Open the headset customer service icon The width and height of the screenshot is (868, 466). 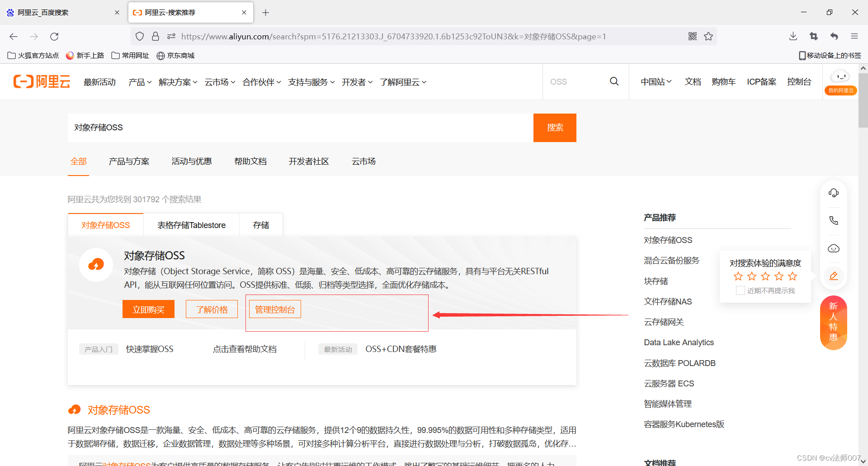pos(834,193)
